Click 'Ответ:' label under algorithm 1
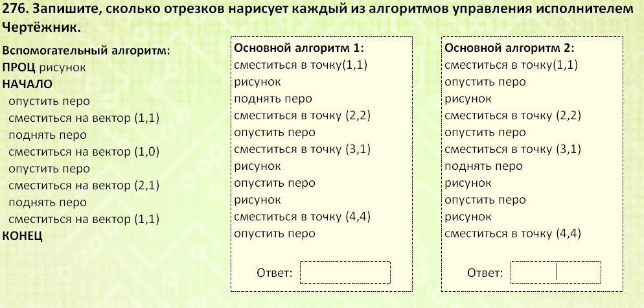 pos(274,273)
